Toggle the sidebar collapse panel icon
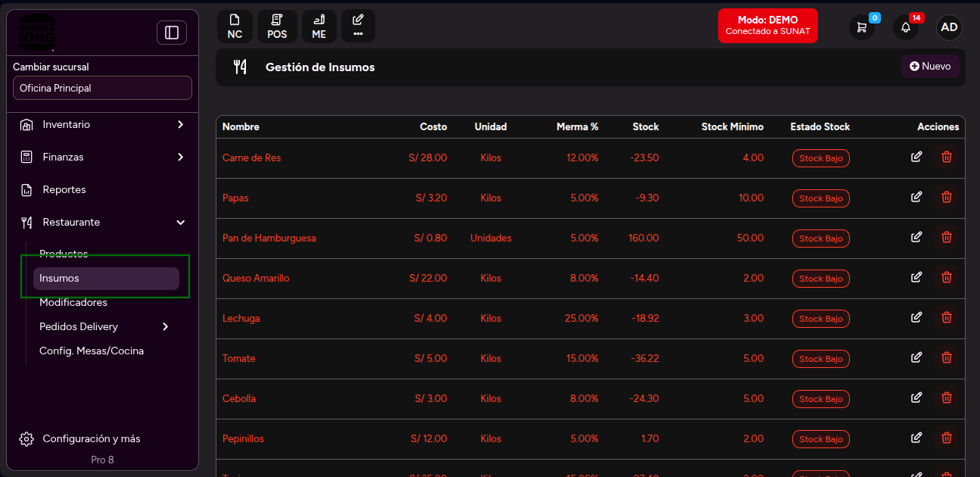 (172, 33)
